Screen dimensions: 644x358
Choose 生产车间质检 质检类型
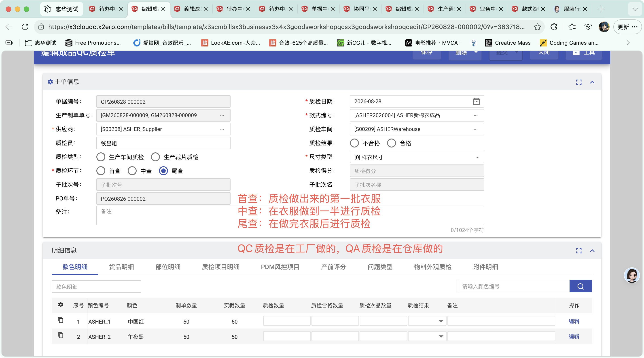101,157
